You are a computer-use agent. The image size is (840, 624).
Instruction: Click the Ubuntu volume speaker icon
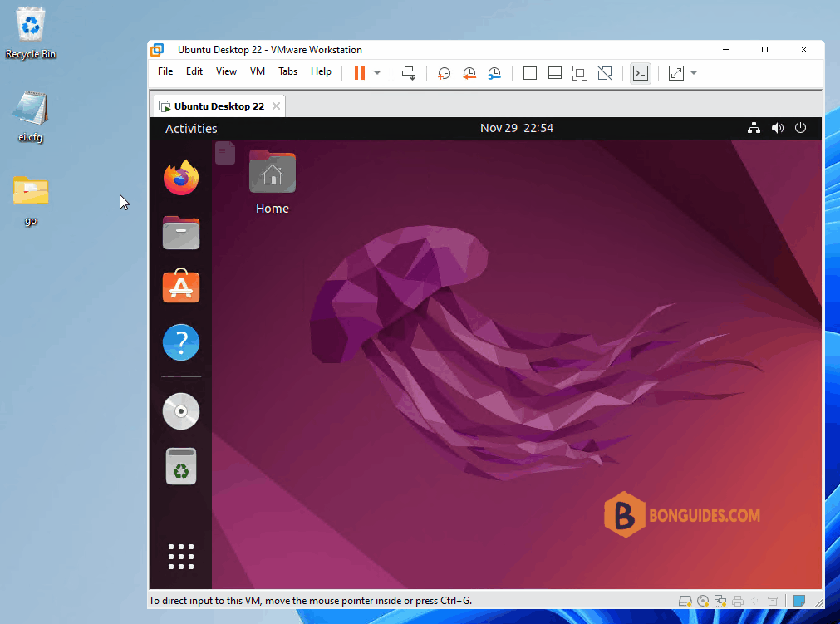(x=778, y=128)
